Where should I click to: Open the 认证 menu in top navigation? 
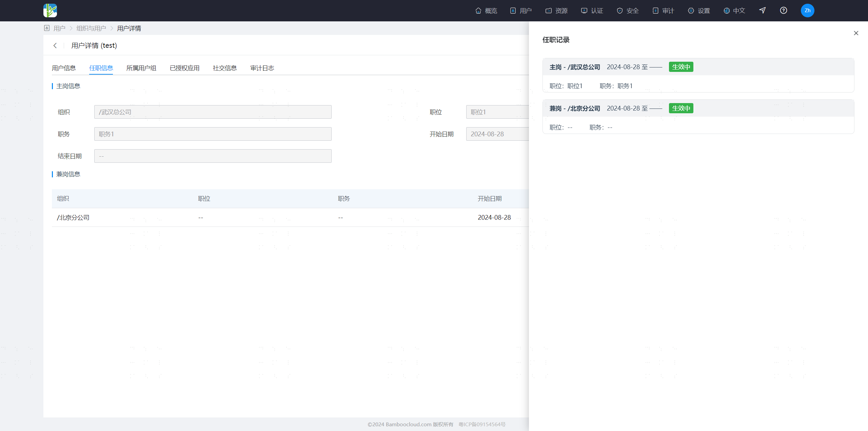click(x=592, y=11)
